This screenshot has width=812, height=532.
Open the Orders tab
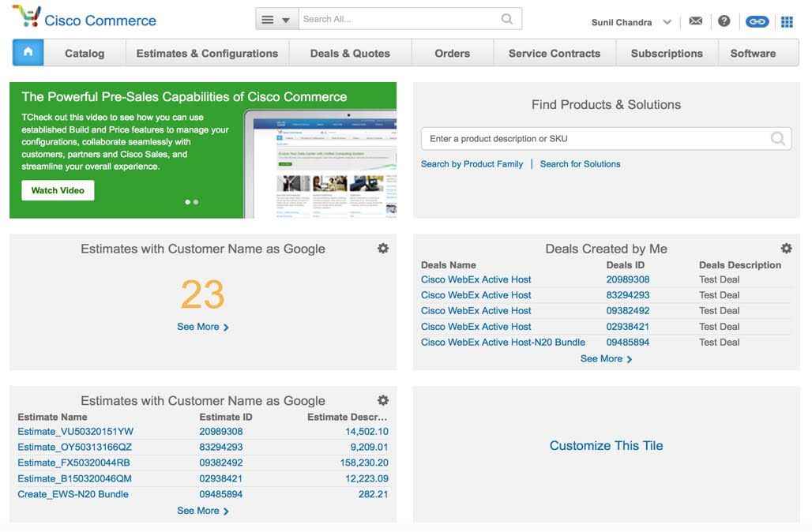pos(452,54)
